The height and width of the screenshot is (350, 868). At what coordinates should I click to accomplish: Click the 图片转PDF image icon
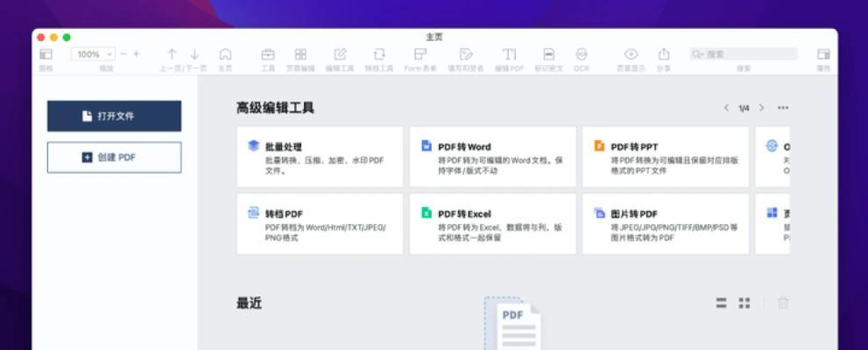(x=599, y=213)
